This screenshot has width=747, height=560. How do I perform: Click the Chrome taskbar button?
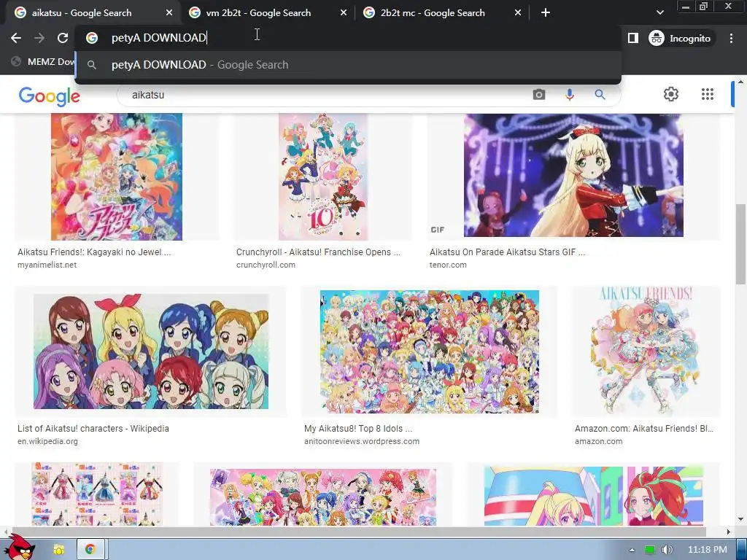click(90, 550)
